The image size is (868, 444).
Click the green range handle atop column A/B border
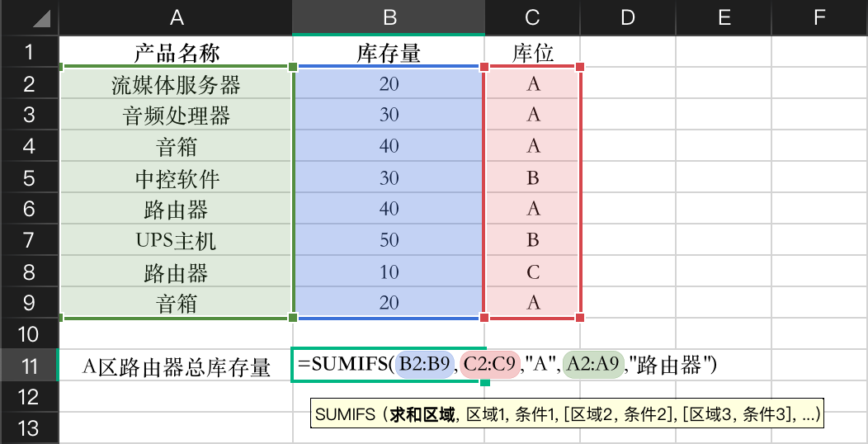pos(293,67)
